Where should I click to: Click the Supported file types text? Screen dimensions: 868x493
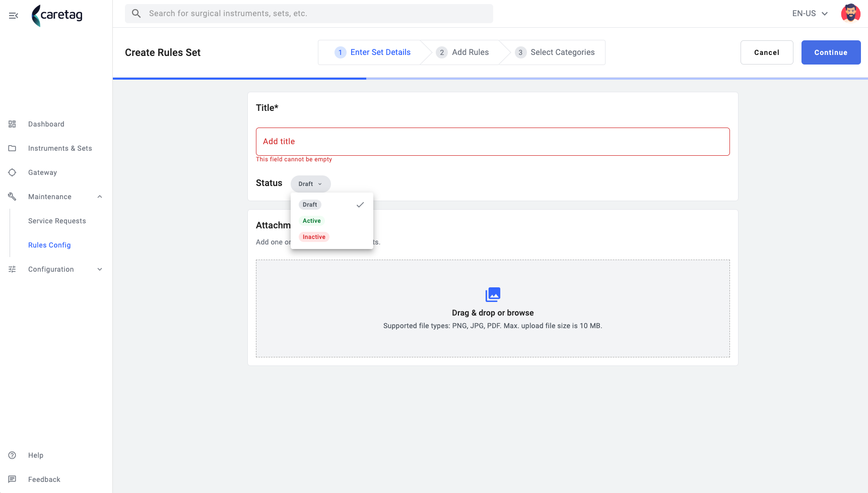tap(493, 326)
